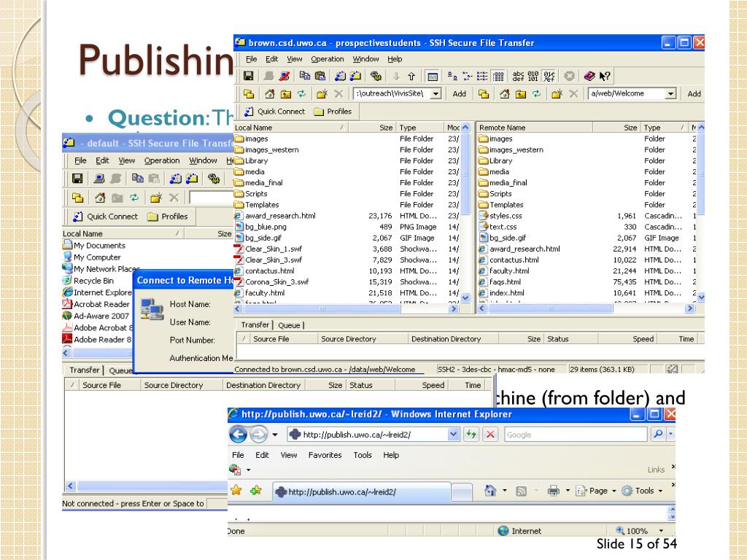The height and width of the screenshot is (560, 747).
Task: Click the Copy icon in the brown.csd.uwo.ca toolbar
Action: (x=304, y=76)
